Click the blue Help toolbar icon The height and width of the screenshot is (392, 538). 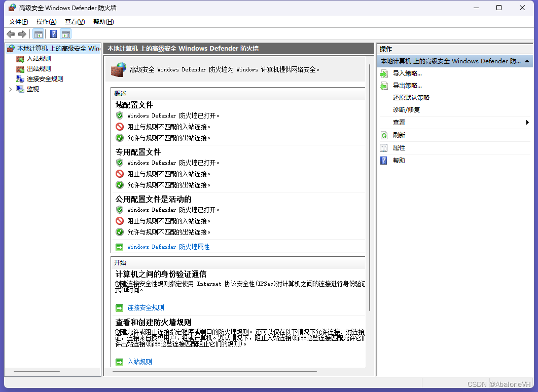[54, 34]
